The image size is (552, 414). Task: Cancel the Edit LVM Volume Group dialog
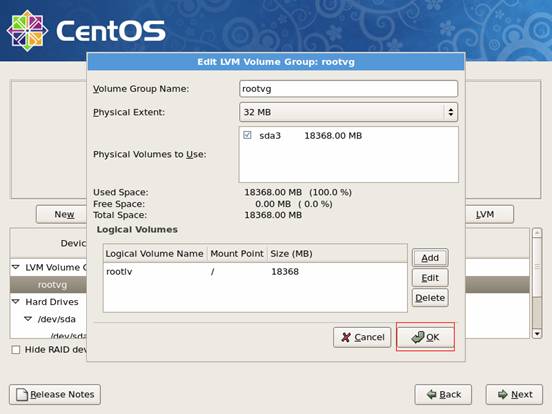tap(362, 337)
